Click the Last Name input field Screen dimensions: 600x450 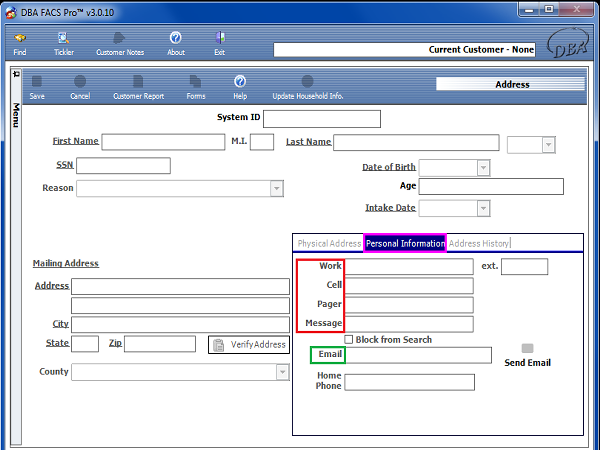[416, 143]
